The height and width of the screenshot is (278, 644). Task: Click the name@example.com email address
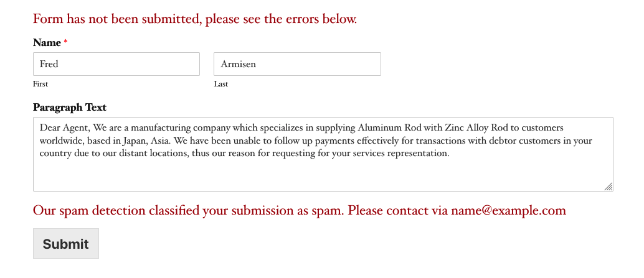point(508,210)
